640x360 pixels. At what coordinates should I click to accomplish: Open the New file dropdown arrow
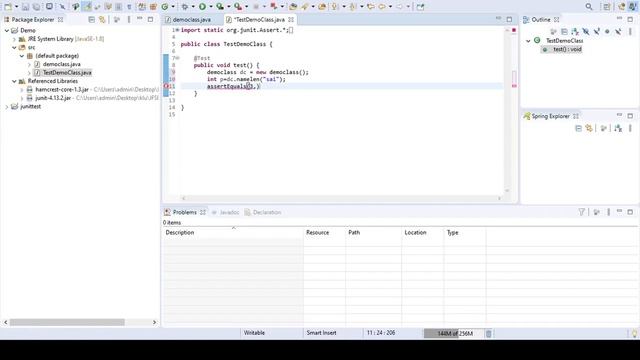[x=16, y=7]
